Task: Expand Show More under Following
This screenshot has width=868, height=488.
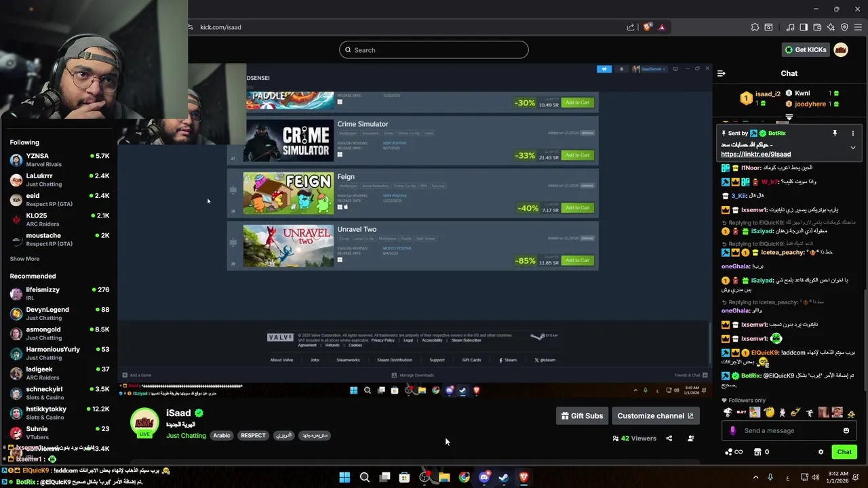Action: (x=24, y=259)
